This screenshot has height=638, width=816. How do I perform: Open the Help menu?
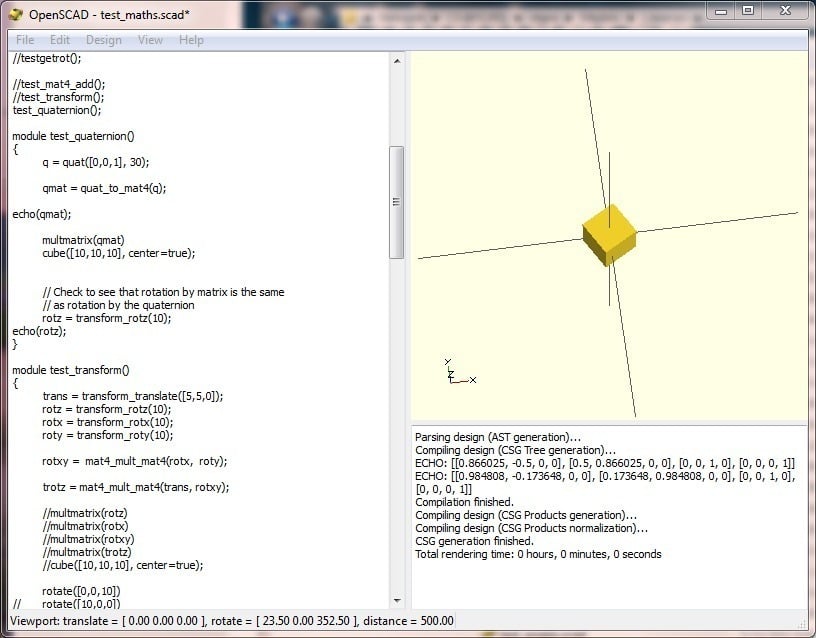click(x=191, y=40)
